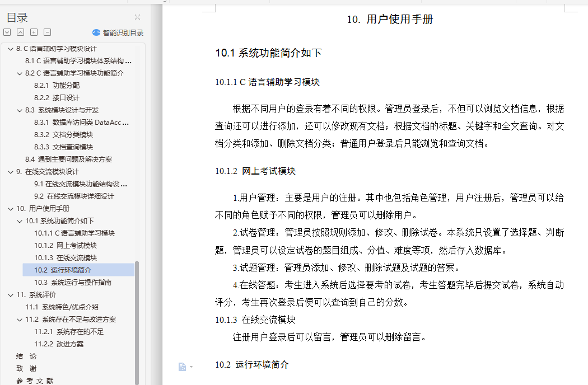The width and height of the screenshot is (588, 385).
Task: Collapse the 10. 用户使用手册 section
Action: point(11,209)
